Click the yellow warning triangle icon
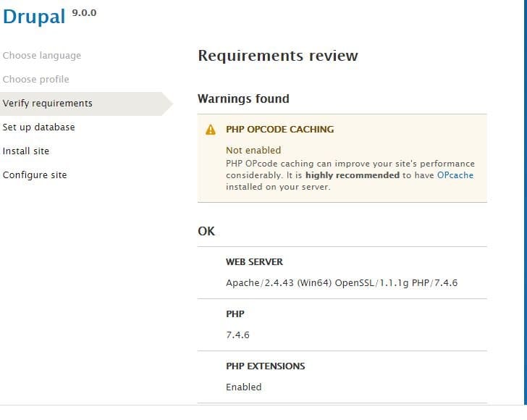527x420 pixels. tap(211, 130)
